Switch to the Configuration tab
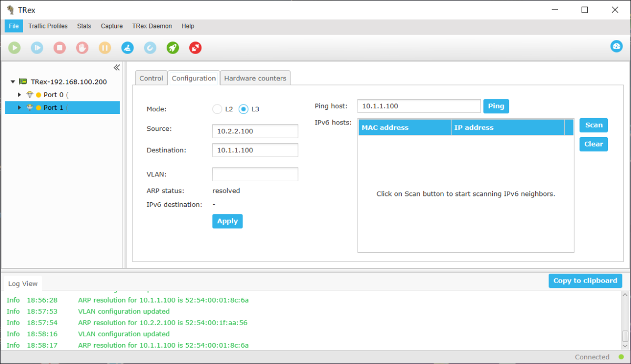Screen dimensions: 631x364 click(x=194, y=78)
